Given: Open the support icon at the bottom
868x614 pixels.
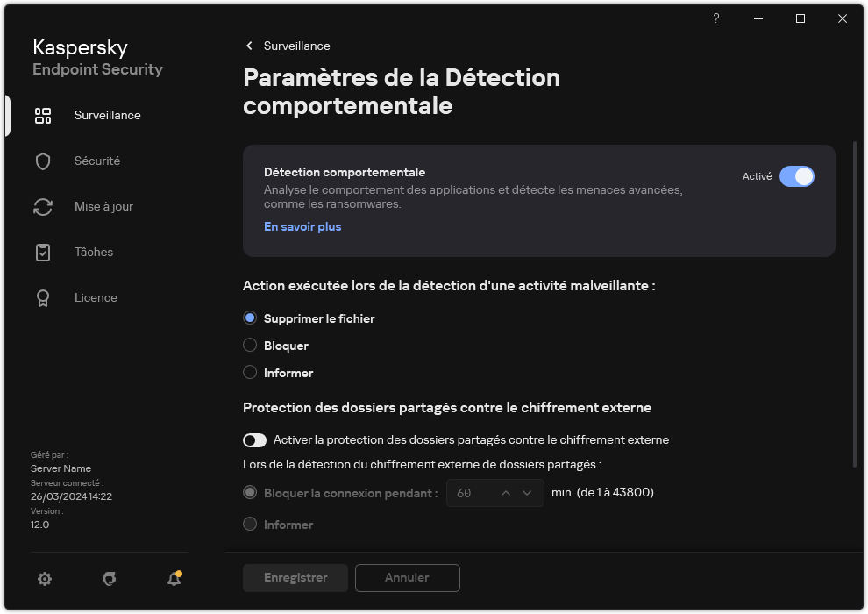Looking at the screenshot, I should coord(109,579).
